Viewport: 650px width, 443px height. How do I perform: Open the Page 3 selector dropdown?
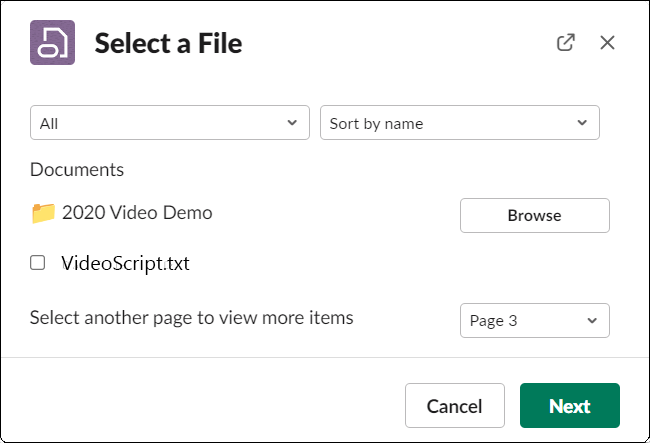point(534,321)
